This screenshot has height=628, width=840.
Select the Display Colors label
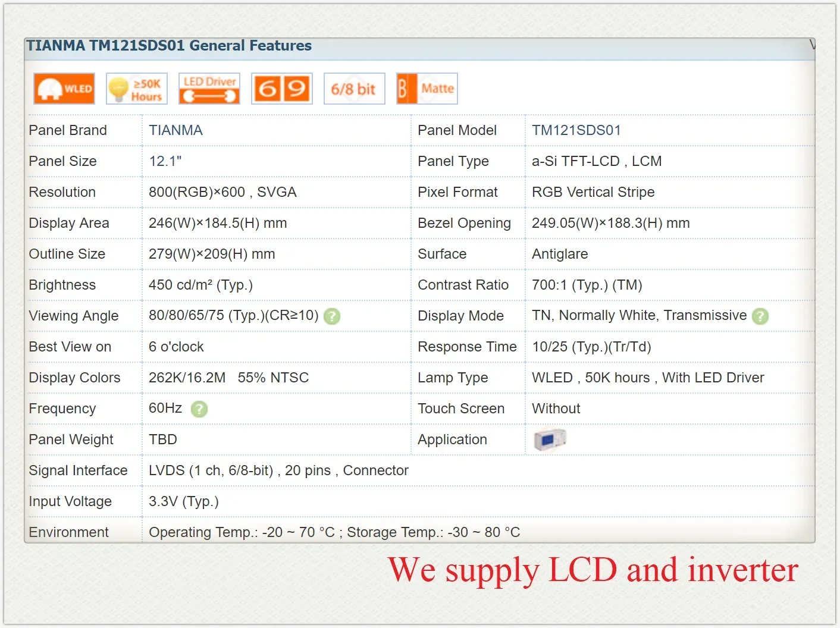[74, 378]
